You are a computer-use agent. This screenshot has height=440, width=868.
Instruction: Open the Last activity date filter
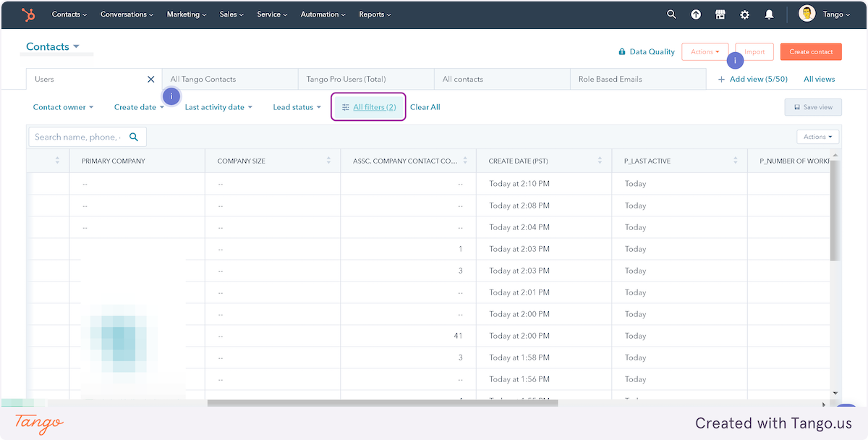pos(218,107)
